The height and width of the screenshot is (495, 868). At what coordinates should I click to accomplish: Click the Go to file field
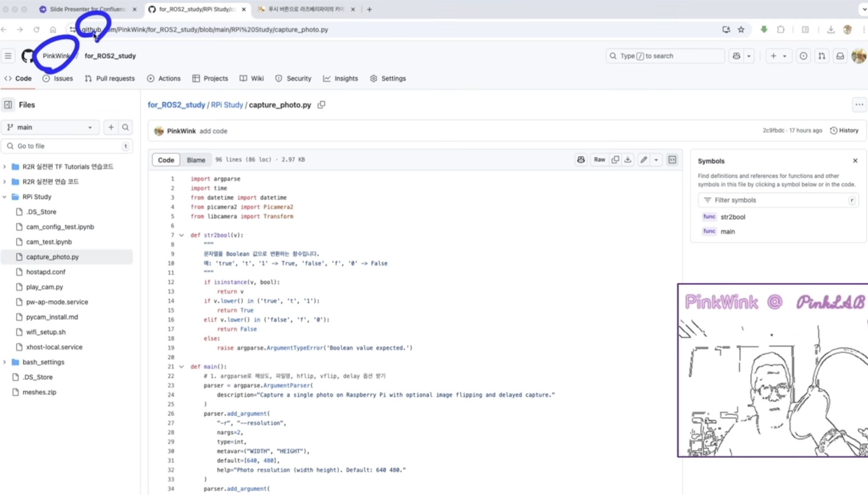[x=66, y=146]
